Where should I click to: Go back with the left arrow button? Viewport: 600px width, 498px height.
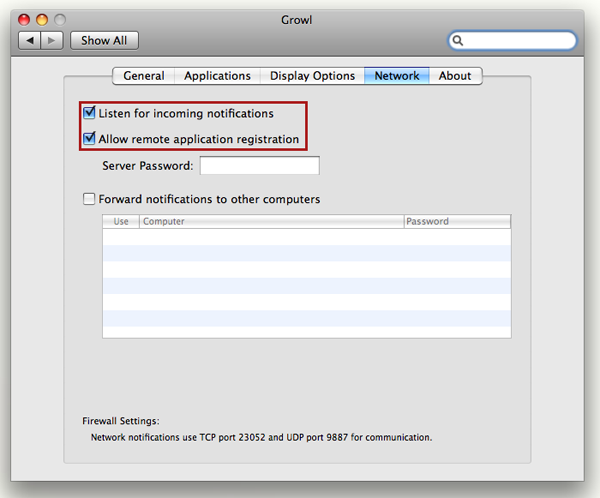[x=29, y=40]
